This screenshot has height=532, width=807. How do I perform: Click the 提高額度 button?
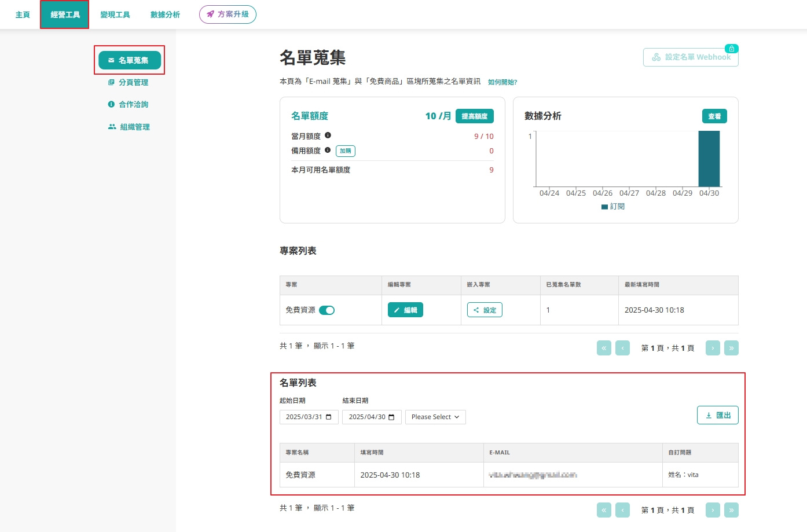pos(474,116)
